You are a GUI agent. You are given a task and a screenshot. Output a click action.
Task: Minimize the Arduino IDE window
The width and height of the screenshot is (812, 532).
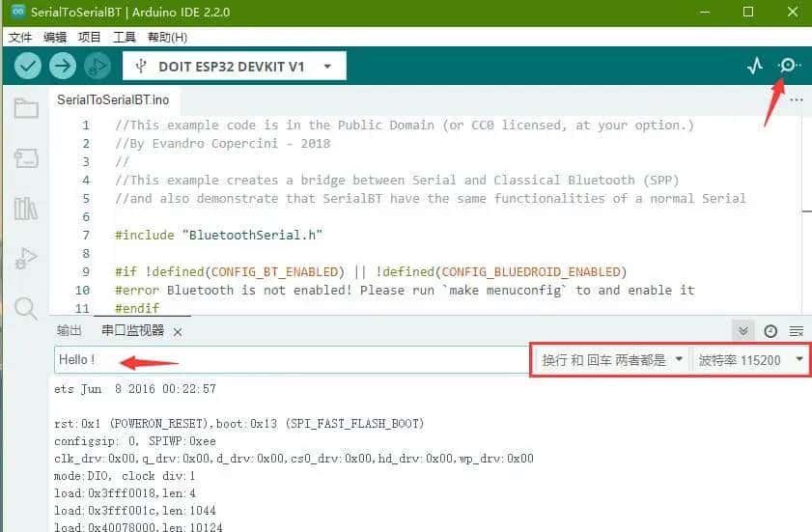705,12
